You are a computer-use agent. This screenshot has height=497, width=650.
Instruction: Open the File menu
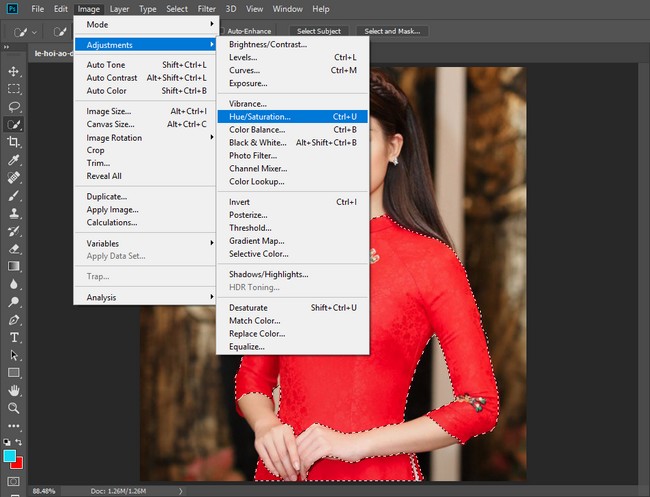coord(37,9)
